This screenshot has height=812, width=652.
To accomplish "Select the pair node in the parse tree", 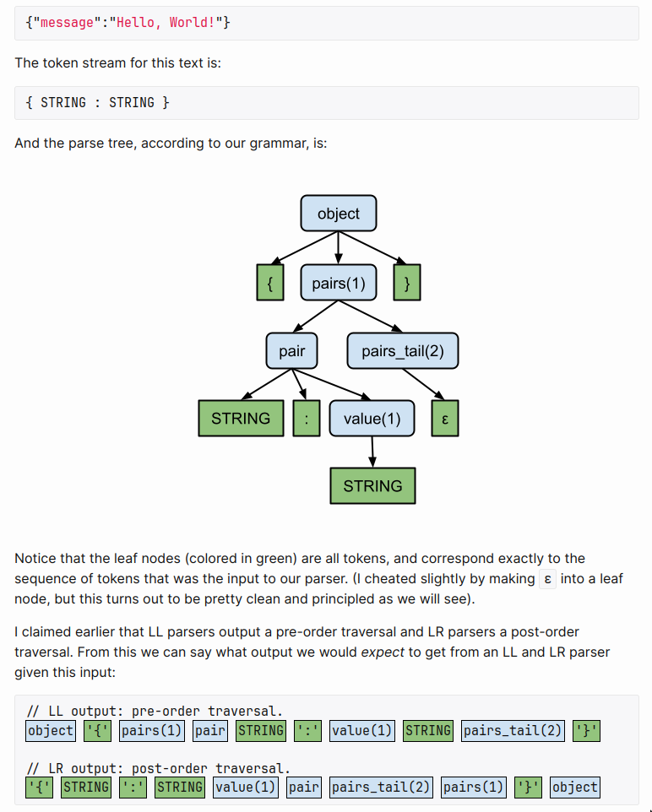I will click(x=291, y=350).
